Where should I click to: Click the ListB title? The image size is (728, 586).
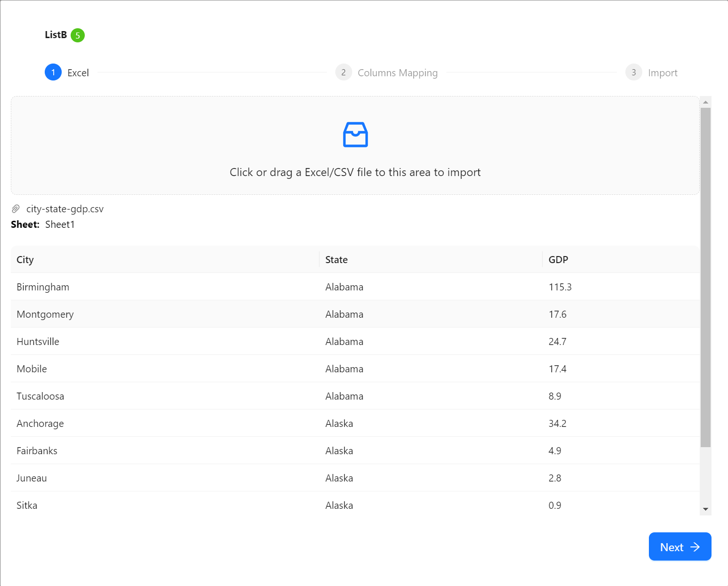pyautogui.click(x=56, y=35)
